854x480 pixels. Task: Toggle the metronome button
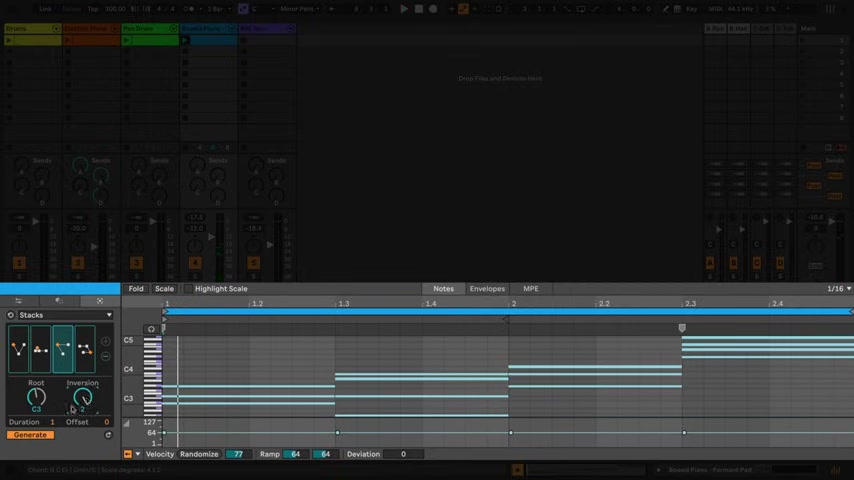[x=188, y=9]
